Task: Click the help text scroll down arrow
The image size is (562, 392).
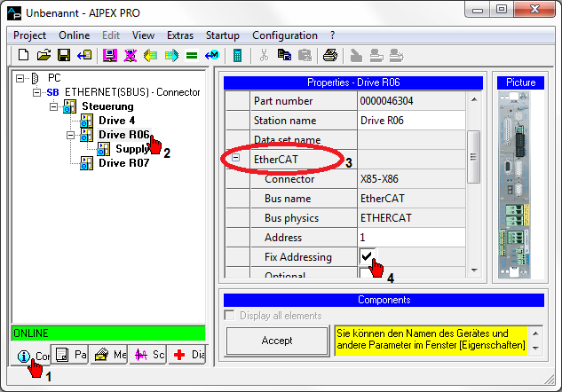Action: tap(535, 348)
